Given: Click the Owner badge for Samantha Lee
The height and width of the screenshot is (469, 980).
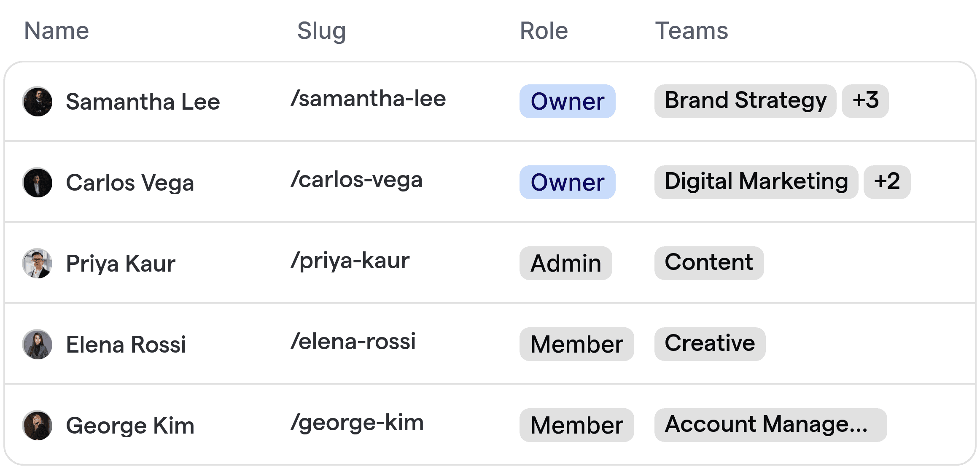Looking at the screenshot, I should click(x=567, y=101).
